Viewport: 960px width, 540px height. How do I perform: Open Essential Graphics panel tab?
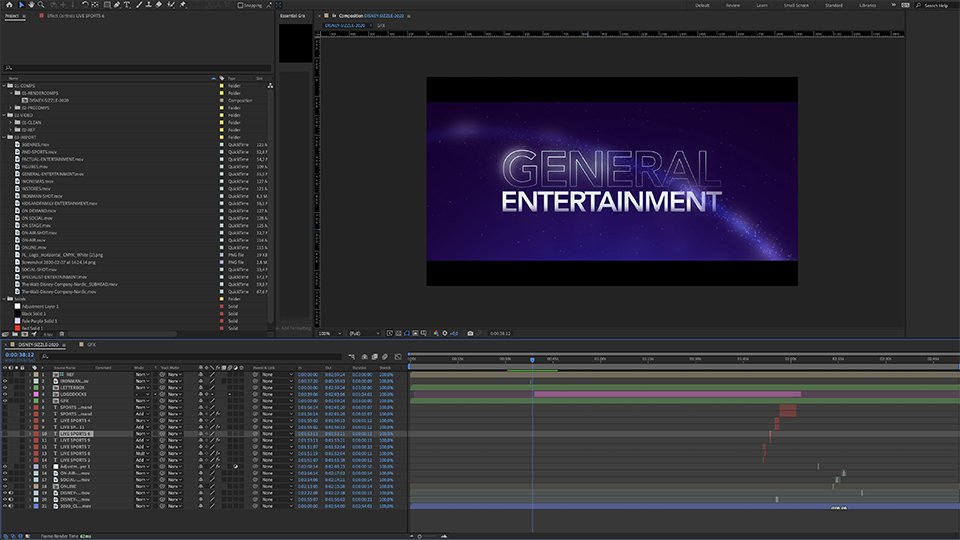[x=292, y=16]
